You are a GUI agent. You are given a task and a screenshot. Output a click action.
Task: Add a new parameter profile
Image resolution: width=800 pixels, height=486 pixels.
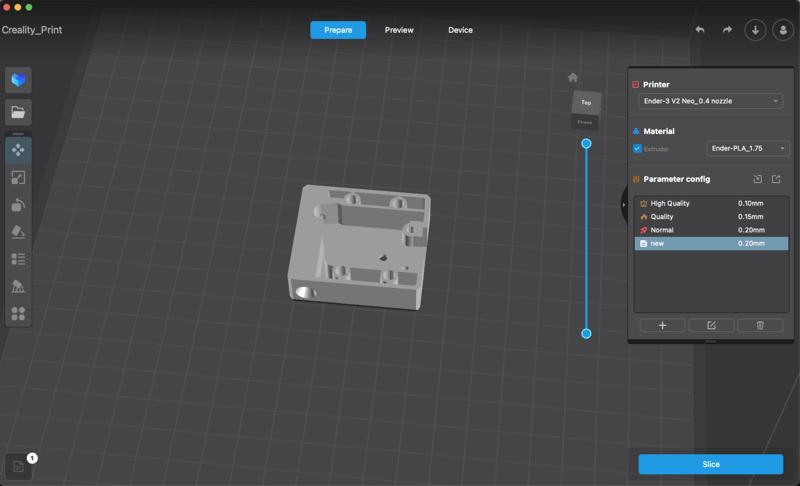pos(662,325)
